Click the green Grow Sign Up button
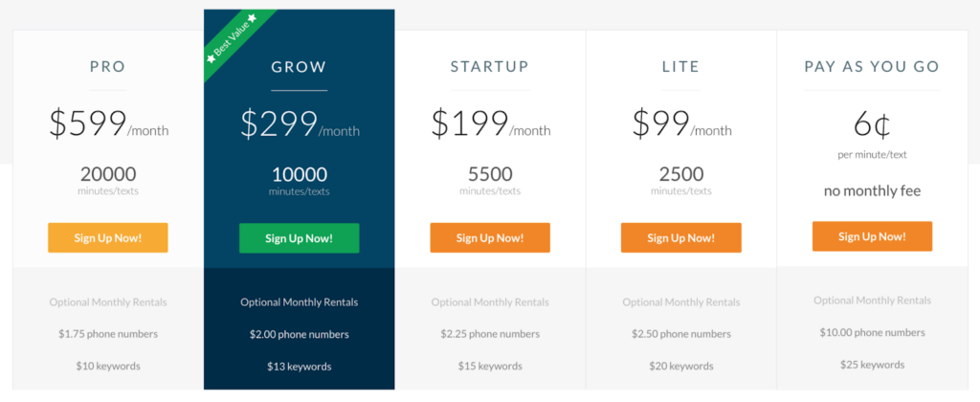980x402 pixels. [x=299, y=237]
